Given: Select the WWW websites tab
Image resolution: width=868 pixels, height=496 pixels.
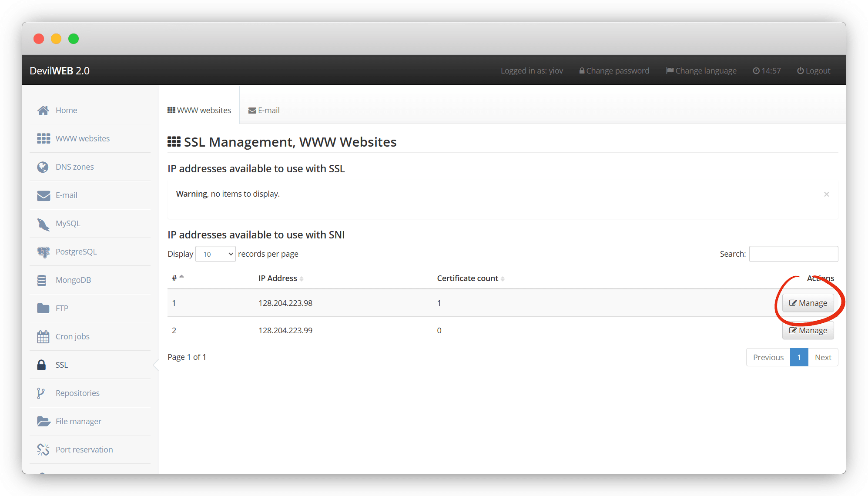Looking at the screenshot, I should pyautogui.click(x=199, y=111).
